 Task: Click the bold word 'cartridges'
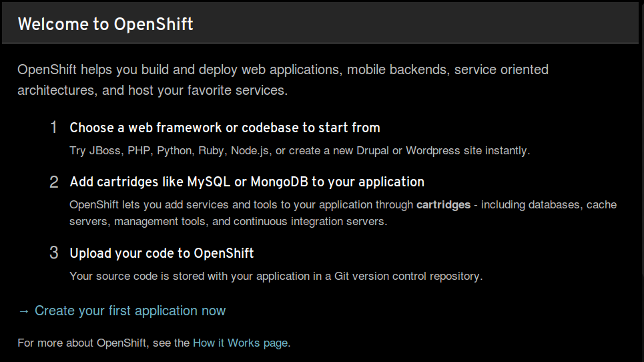pyautogui.click(x=443, y=204)
